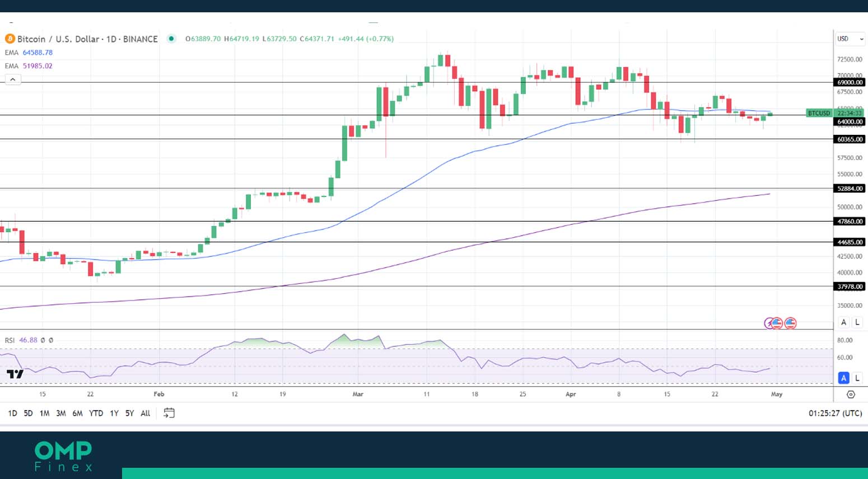This screenshot has height=479, width=868.
Task: Click the 37978.00 horizontal line price label
Action: (x=850, y=287)
